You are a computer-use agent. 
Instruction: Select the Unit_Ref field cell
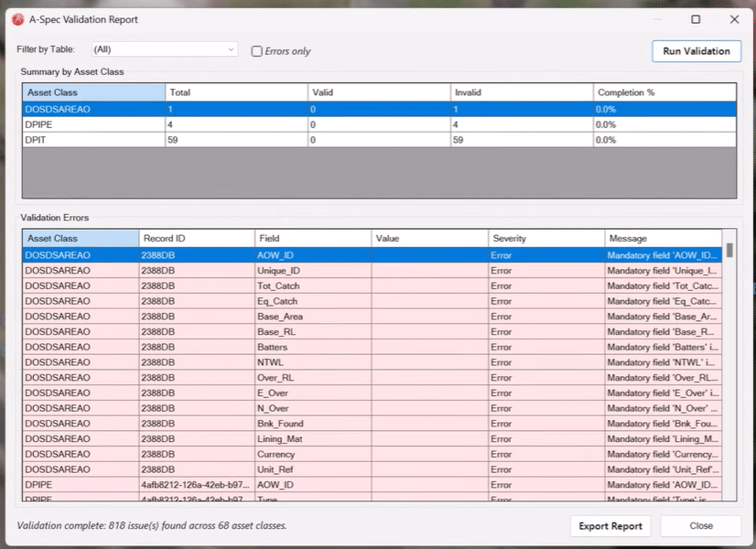(313, 469)
